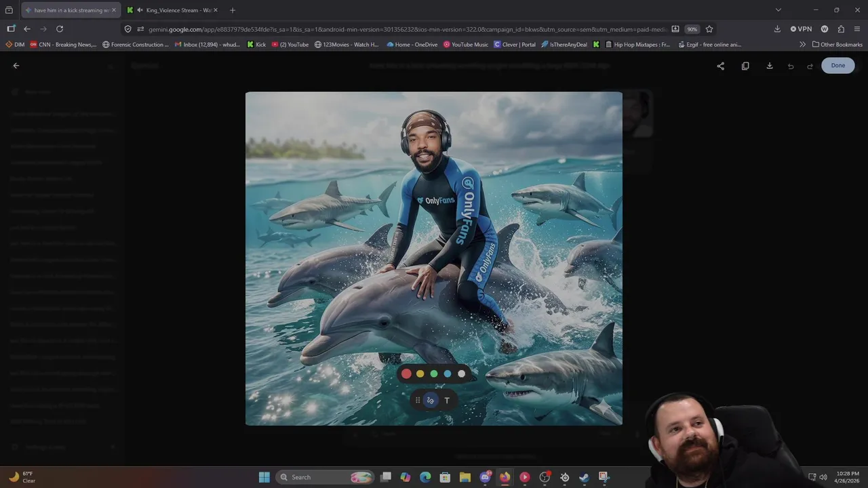
Task: Reload the current page
Action: point(60,29)
